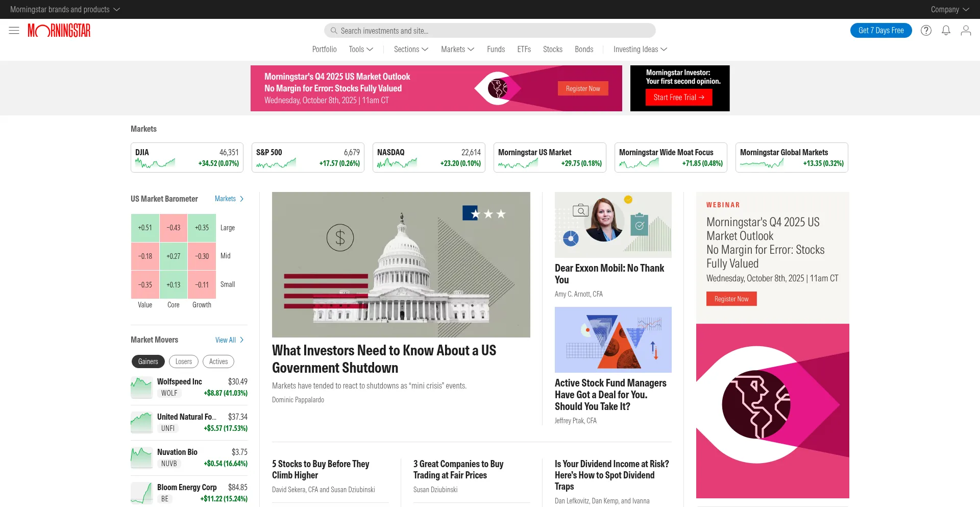Open the user account profile icon
This screenshot has height=507, width=980.
[x=966, y=31]
